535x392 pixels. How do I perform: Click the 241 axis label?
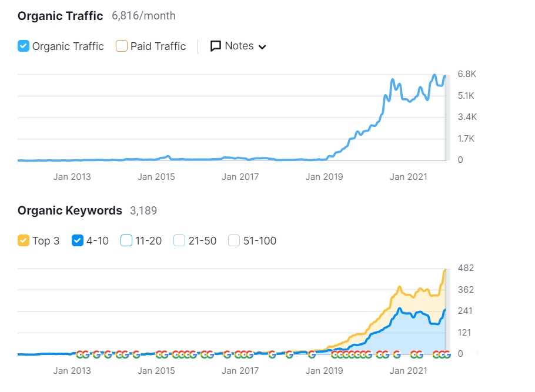click(x=465, y=311)
